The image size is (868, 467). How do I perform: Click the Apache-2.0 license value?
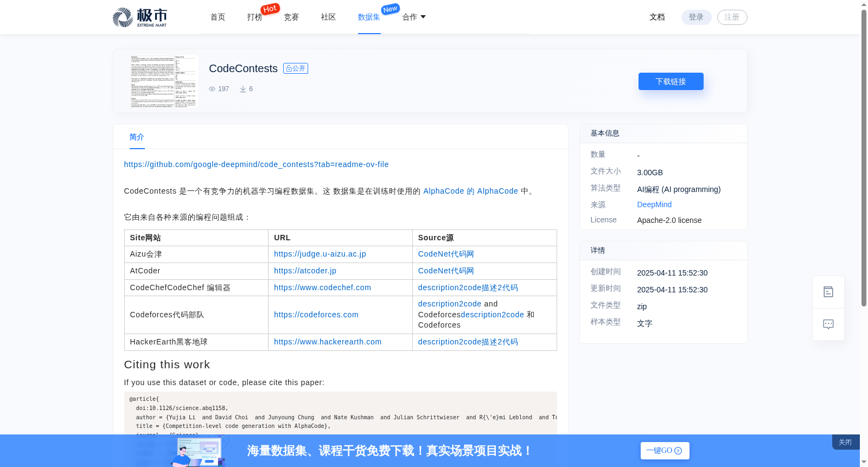[669, 220]
